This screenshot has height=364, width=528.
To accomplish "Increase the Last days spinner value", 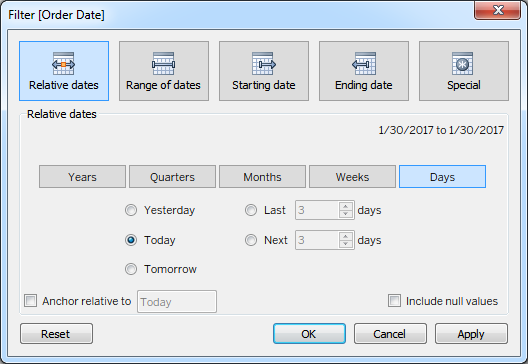I will tap(346, 206).
